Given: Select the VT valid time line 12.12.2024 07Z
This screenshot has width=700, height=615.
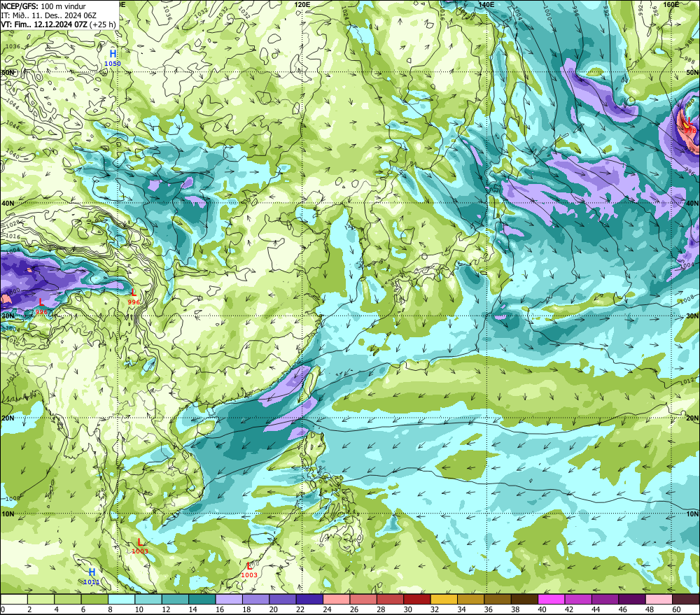Looking at the screenshot, I should [x=58, y=24].
